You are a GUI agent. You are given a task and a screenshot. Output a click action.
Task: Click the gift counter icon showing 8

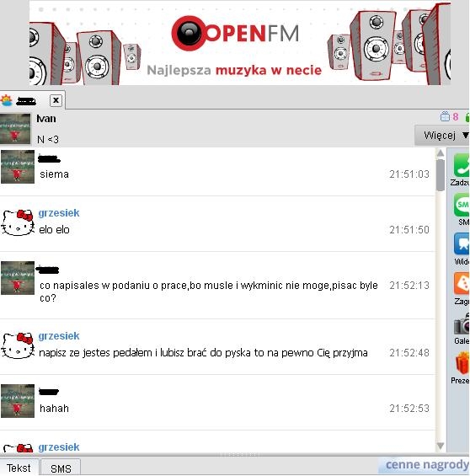[x=449, y=116]
